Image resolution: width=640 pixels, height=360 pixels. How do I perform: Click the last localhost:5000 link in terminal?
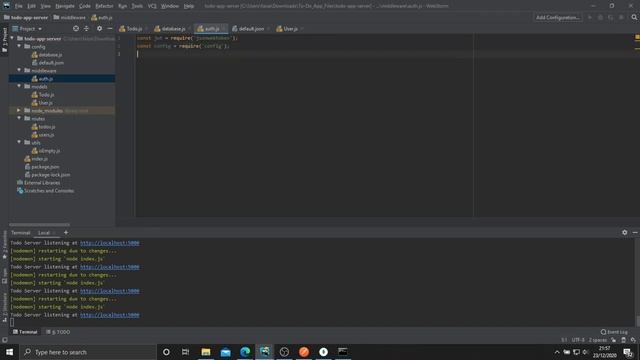point(109,315)
